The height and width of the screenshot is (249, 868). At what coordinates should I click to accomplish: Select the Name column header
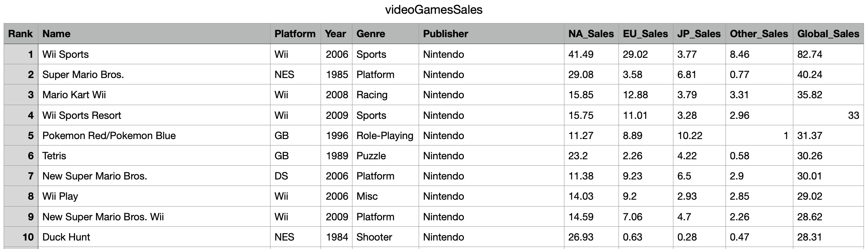pos(154,34)
